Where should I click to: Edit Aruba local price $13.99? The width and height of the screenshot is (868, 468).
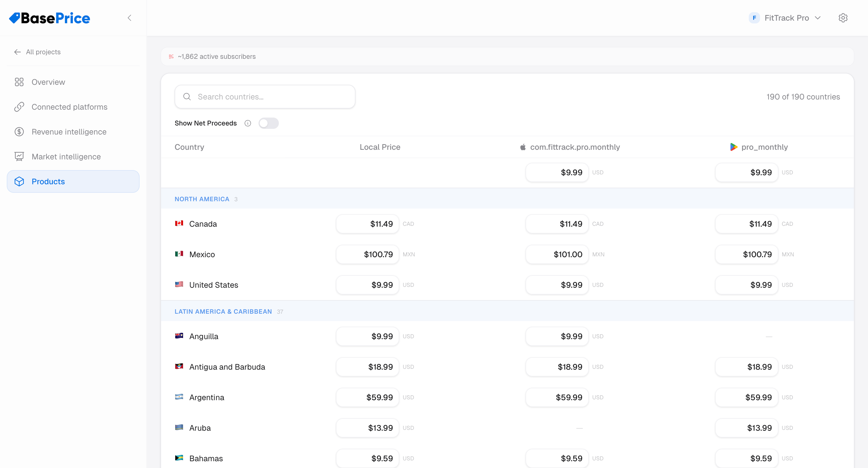tap(367, 428)
